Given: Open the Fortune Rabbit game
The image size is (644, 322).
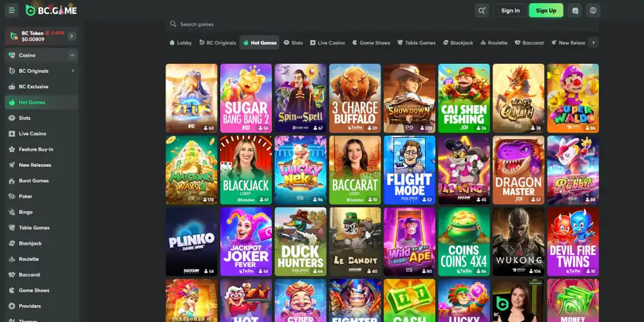Looking at the screenshot, I should click(573, 170).
